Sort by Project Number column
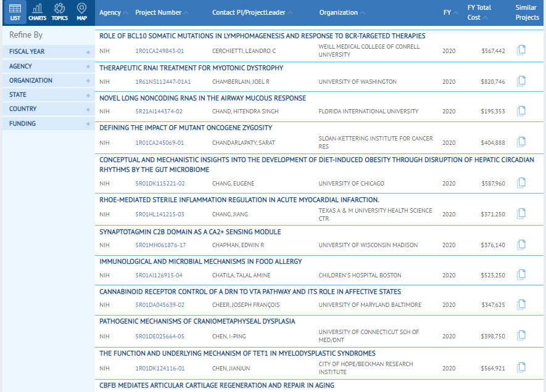This screenshot has width=546, height=392. 162,12
